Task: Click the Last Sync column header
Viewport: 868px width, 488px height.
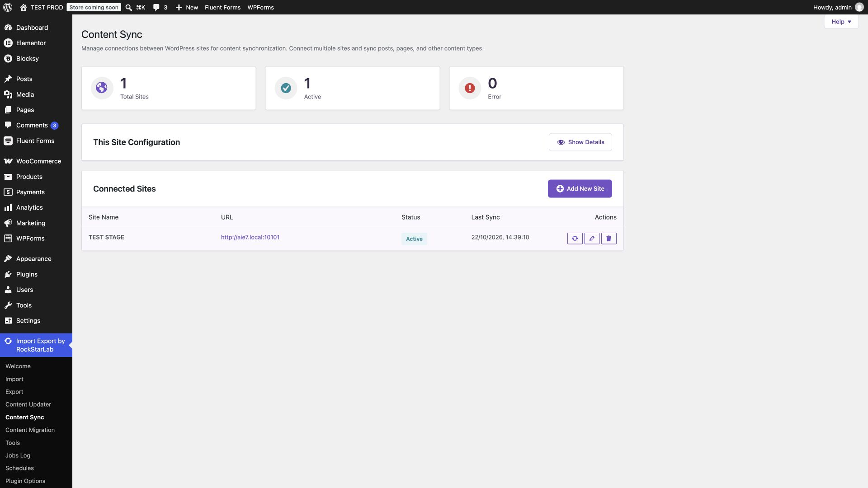Action: (486, 217)
